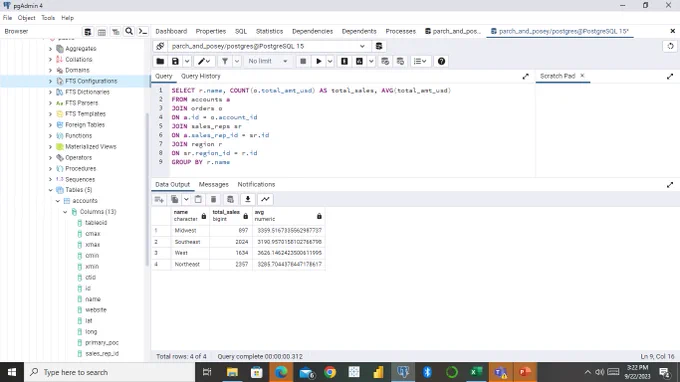Open the Tools menu
The width and height of the screenshot is (680, 382).
[48, 18]
